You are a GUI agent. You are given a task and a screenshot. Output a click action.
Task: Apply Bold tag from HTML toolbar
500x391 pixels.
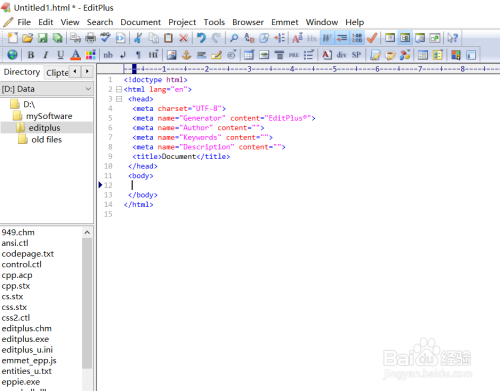click(31, 55)
